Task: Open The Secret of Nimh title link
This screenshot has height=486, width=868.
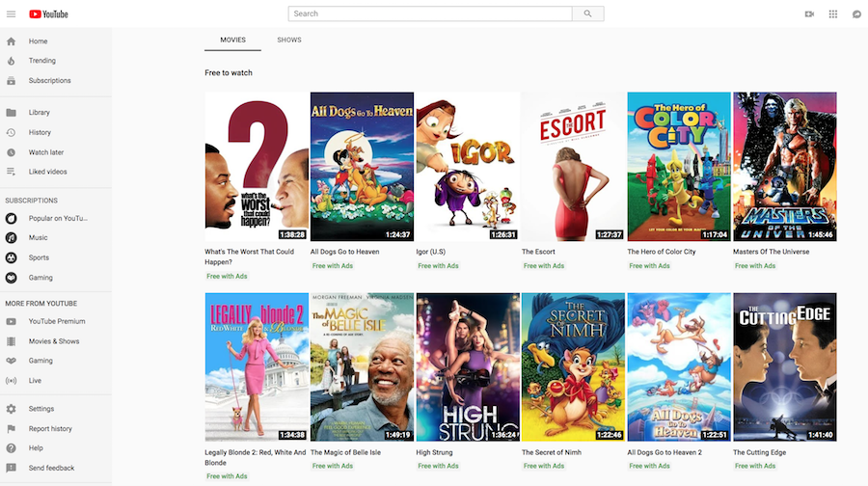Action: (554, 452)
